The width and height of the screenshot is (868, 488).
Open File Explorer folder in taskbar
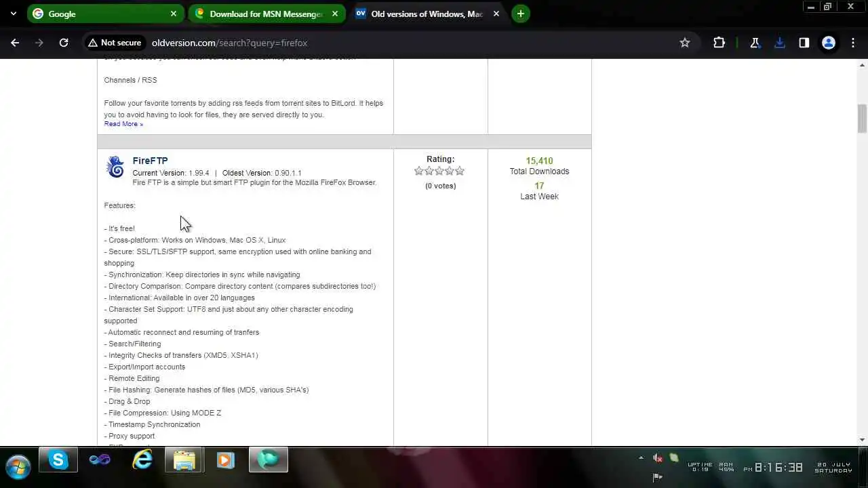(x=184, y=460)
